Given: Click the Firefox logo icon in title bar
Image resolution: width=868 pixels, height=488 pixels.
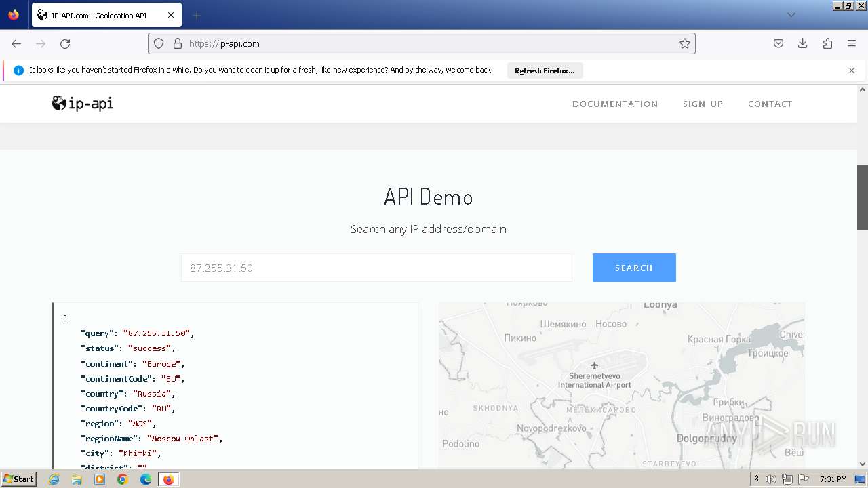Looking at the screenshot, I should 14,15.
